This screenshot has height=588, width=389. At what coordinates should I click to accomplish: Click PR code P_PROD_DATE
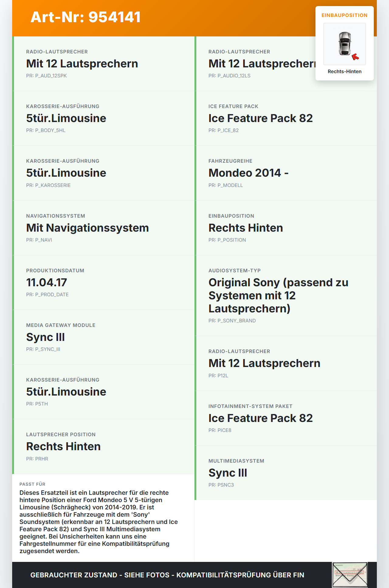(x=47, y=294)
